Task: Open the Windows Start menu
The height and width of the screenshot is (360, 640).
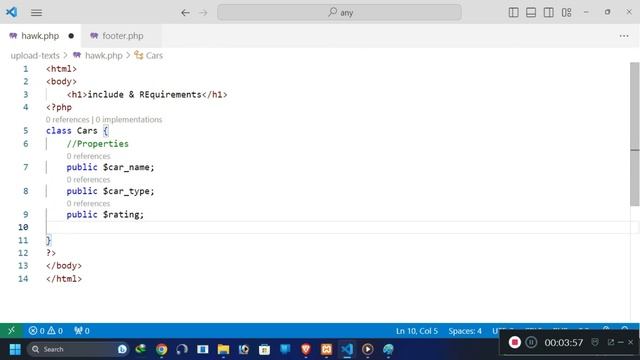Action: pyautogui.click(x=15, y=349)
